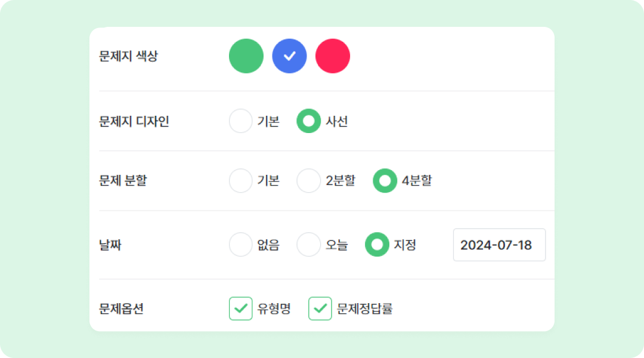Click the 사선 label text
644x358 pixels.
coord(337,122)
